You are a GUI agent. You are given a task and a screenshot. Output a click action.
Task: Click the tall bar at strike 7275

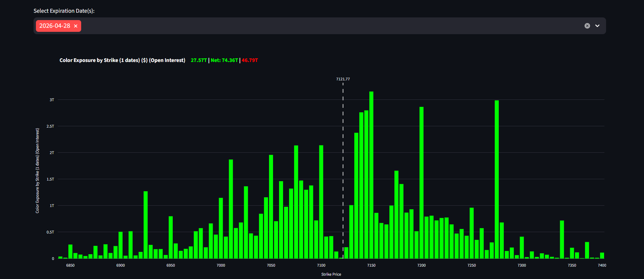click(x=497, y=179)
